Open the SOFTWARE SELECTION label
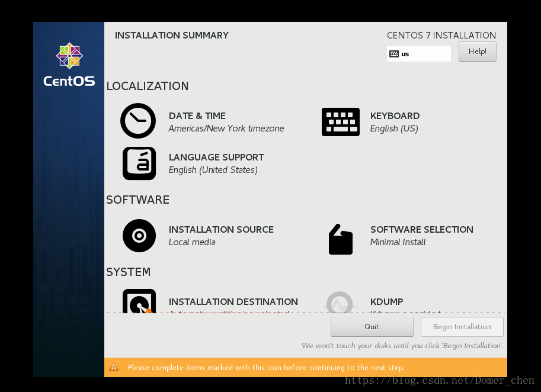This screenshot has height=392, width=541. [x=422, y=230]
